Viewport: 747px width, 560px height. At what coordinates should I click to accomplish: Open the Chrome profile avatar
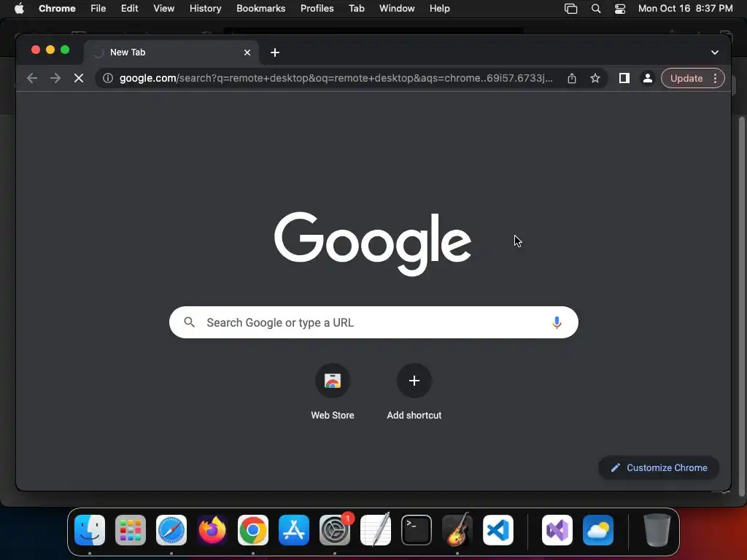(648, 78)
